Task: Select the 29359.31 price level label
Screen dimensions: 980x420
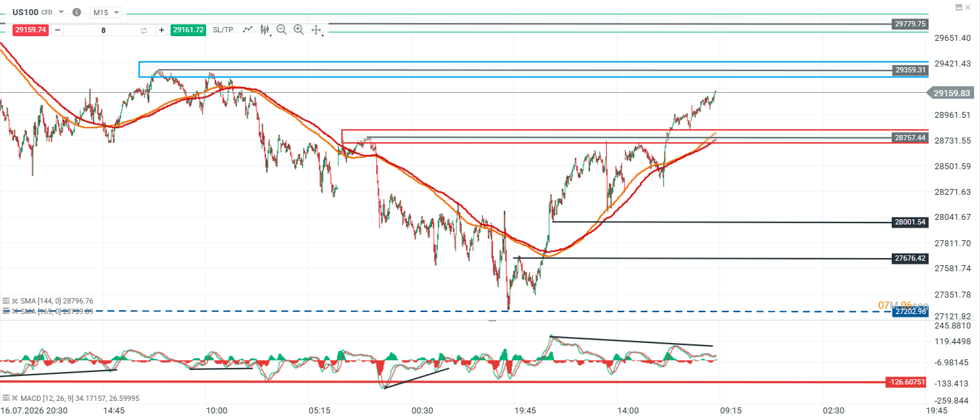Action: click(x=911, y=70)
